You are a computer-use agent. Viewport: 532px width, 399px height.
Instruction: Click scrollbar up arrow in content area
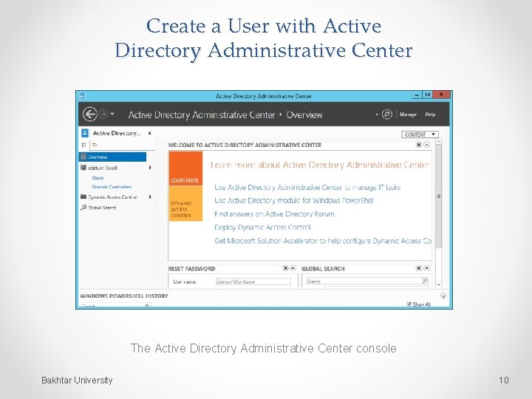point(439,141)
